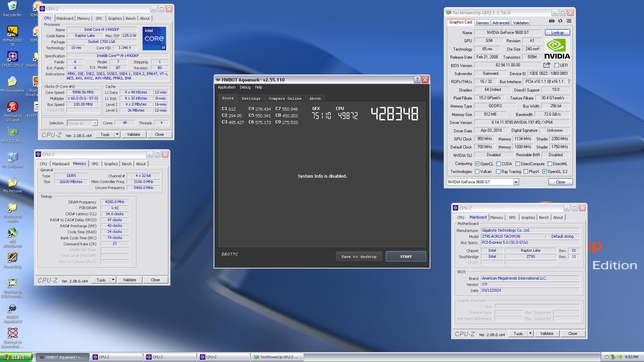Image resolution: width=644 pixels, height=362 pixels.
Task: Open My Documents folder icon
Action: (12, 84)
